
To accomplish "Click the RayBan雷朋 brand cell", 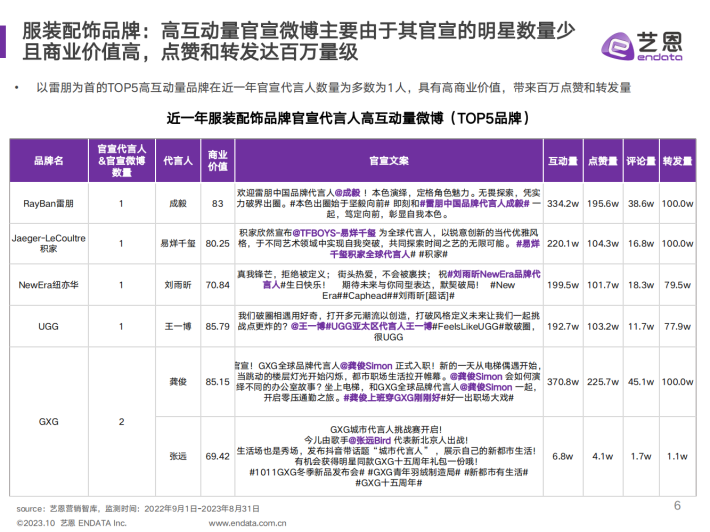I will point(48,203).
